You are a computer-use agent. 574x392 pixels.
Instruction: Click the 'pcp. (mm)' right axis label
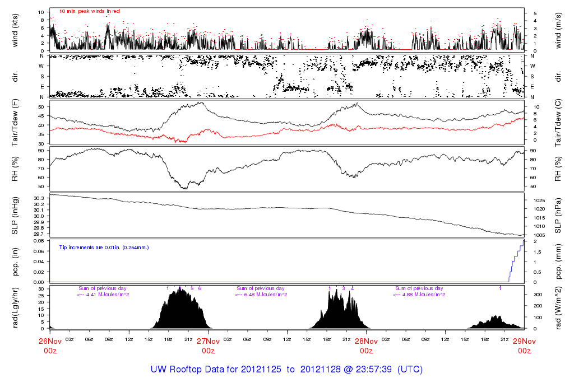pyautogui.click(x=558, y=261)
